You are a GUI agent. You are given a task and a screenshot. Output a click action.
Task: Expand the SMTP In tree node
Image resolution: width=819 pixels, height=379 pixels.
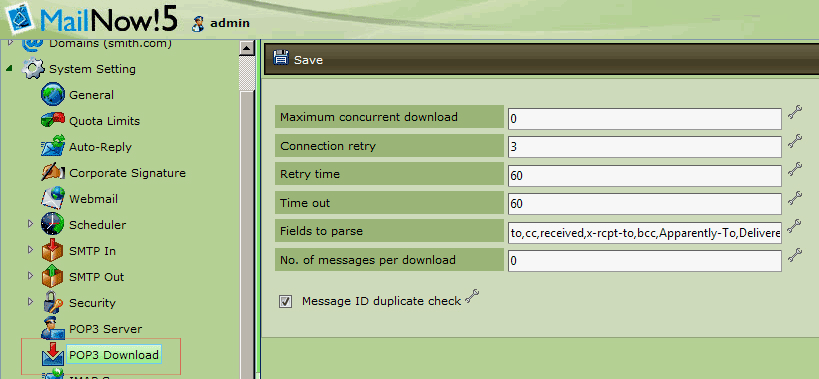(x=30, y=250)
